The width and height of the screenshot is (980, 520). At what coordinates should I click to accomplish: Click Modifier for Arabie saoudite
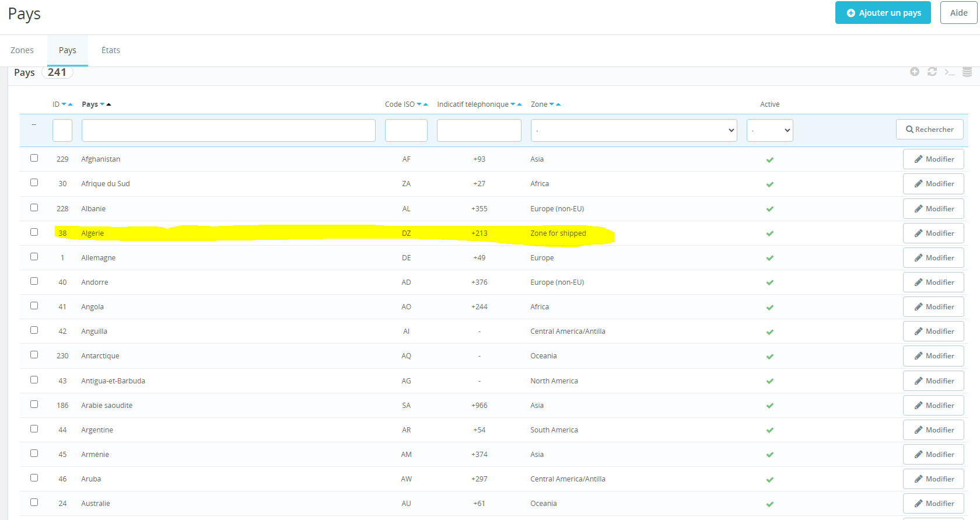[933, 406]
